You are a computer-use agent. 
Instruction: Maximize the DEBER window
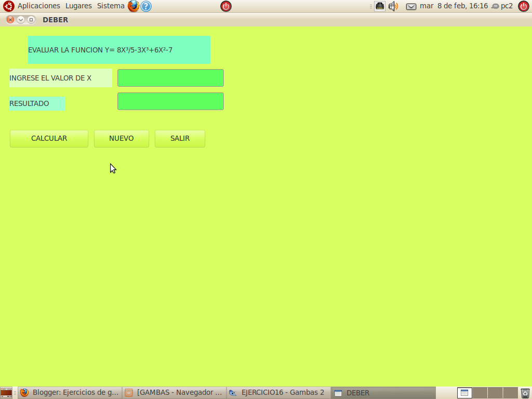[x=31, y=20]
